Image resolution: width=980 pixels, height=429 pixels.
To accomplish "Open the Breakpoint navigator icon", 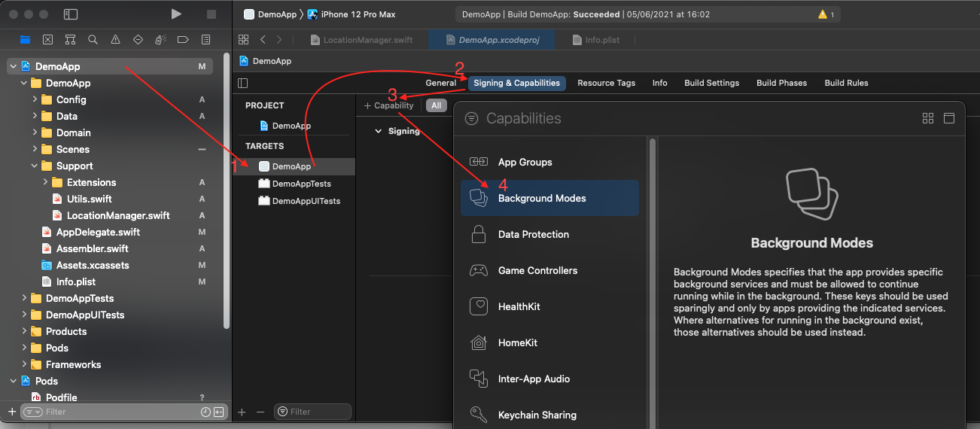I will [x=183, y=40].
